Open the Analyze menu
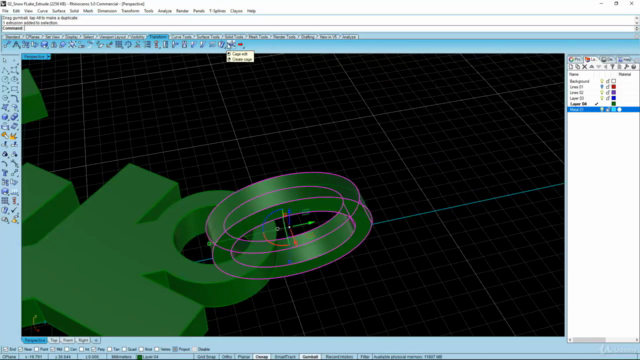640x360 pixels. click(164, 11)
